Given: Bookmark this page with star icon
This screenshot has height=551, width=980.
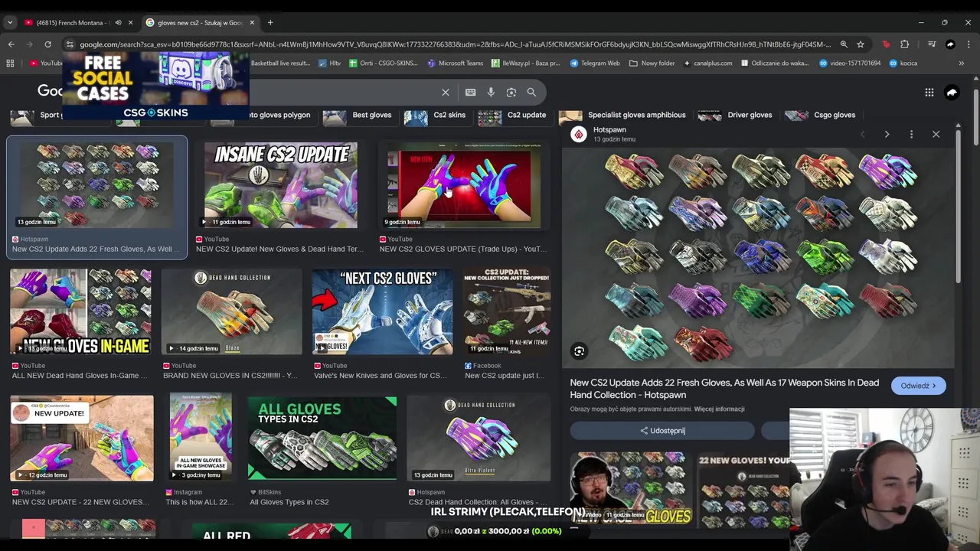Looking at the screenshot, I should (861, 44).
